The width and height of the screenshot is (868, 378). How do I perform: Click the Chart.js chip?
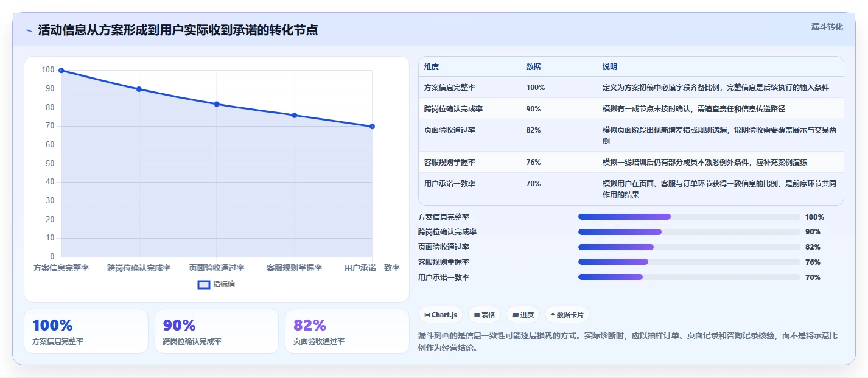point(441,315)
